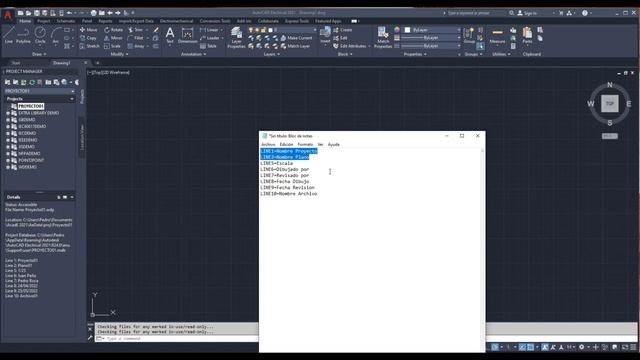Click the Insert block icon
The image size is (640, 360).
pyautogui.click(x=325, y=35)
